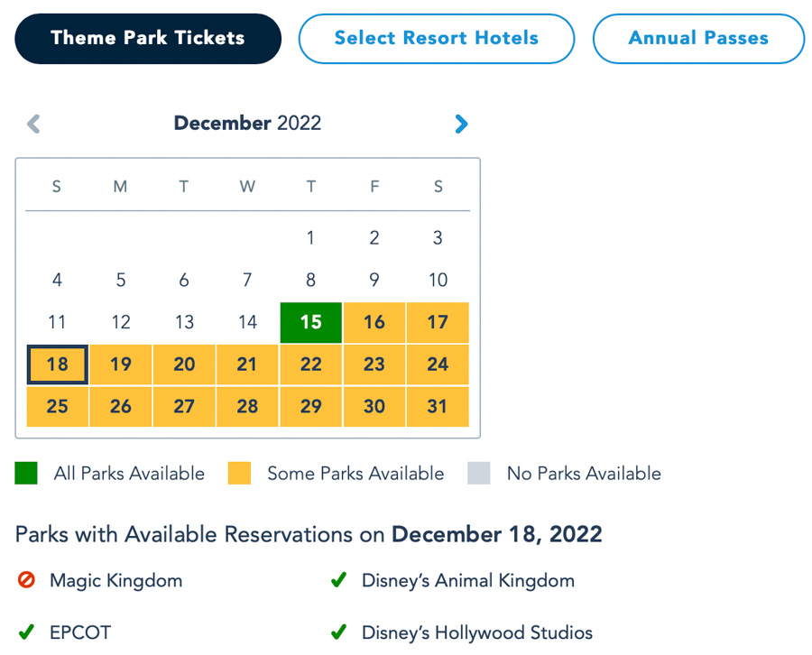Click Magic Kingdom unavailable icon
This screenshot has width=812, height=655.
pyautogui.click(x=26, y=580)
